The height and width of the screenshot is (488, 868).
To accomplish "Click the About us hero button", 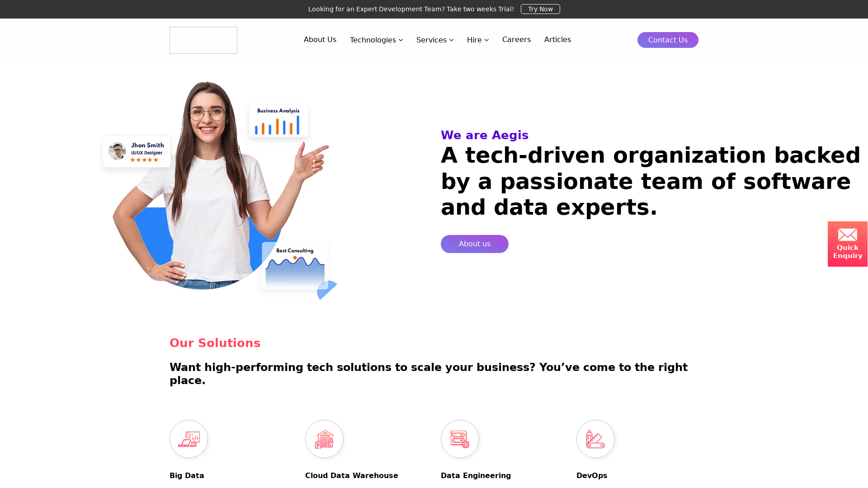I will tap(474, 244).
